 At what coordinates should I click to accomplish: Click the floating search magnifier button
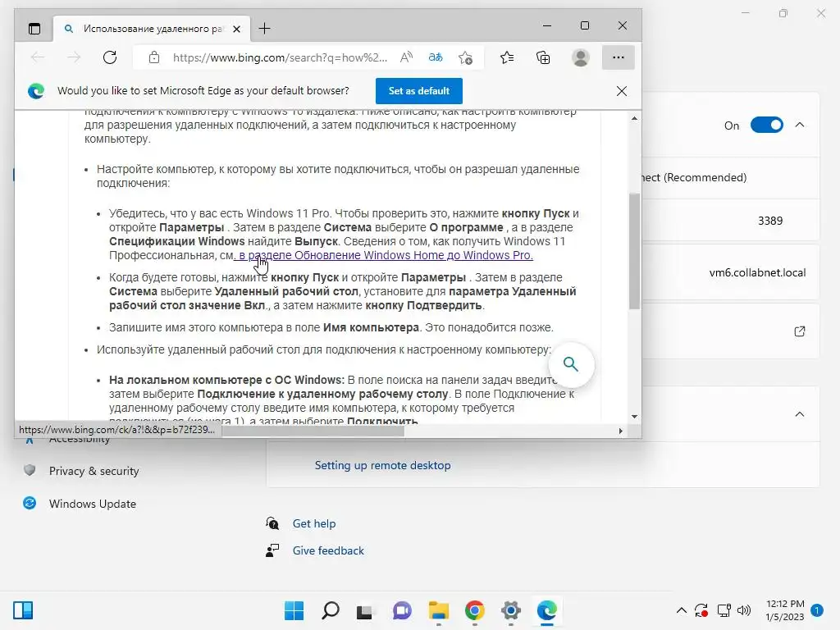[571, 364]
